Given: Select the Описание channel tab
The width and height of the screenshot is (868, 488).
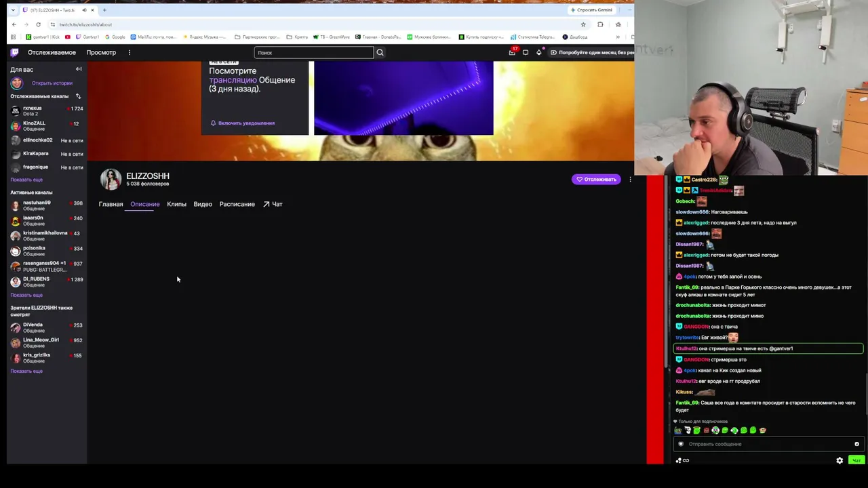Looking at the screenshot, I should [145, 204].
